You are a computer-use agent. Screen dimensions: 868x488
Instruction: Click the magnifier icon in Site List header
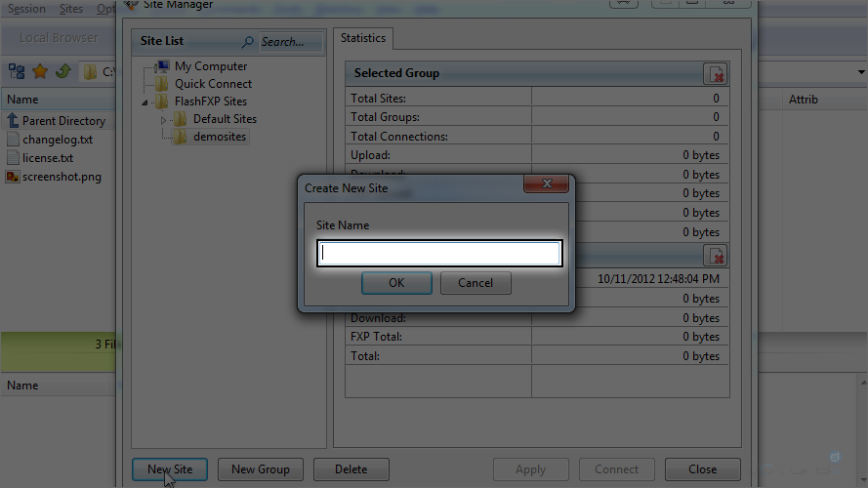point(248,42)
